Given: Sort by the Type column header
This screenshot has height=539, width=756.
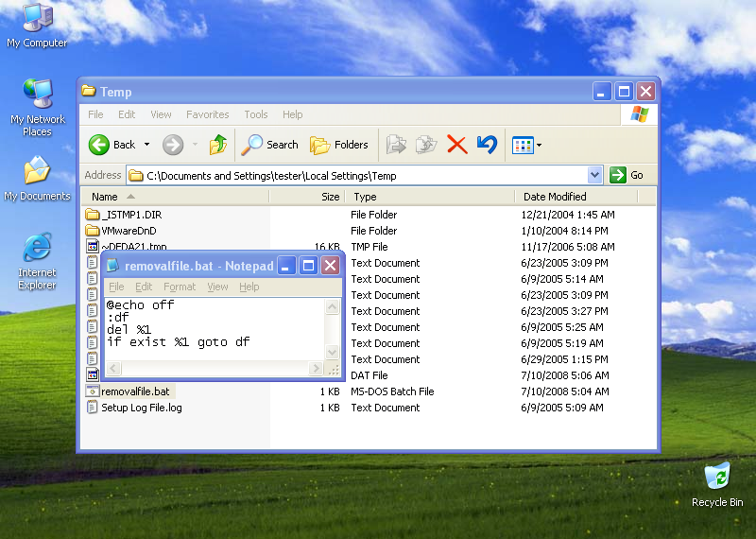Looking at the screenshot, I should coord(430,197).
